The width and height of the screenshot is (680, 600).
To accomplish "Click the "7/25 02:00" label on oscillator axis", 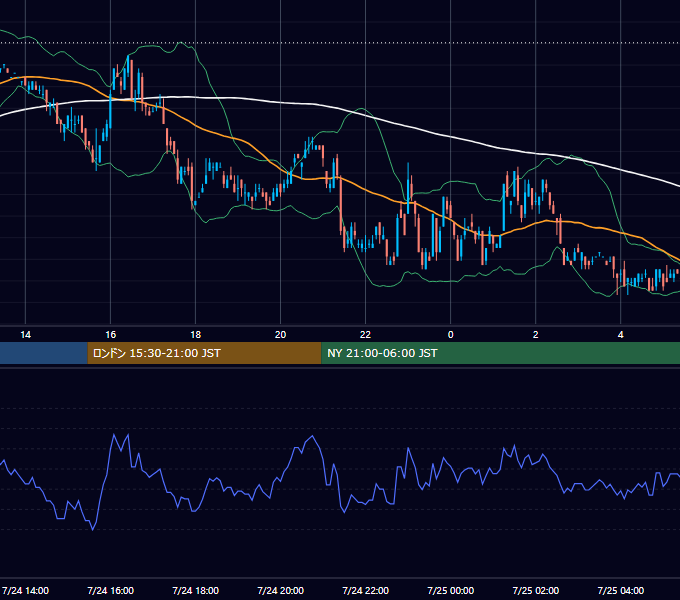I will point(536,590).
